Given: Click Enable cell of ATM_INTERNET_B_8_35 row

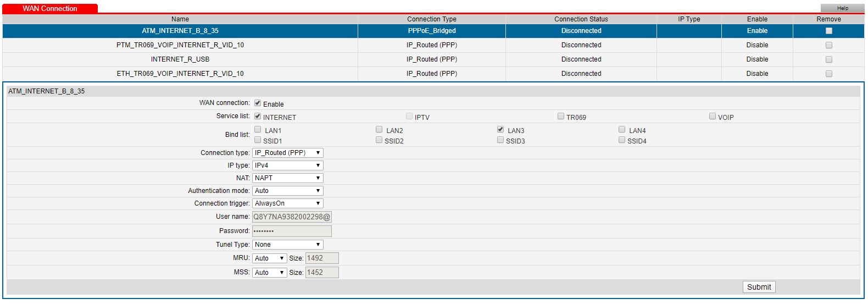Looking at the screenshot, I should [757, 31].
